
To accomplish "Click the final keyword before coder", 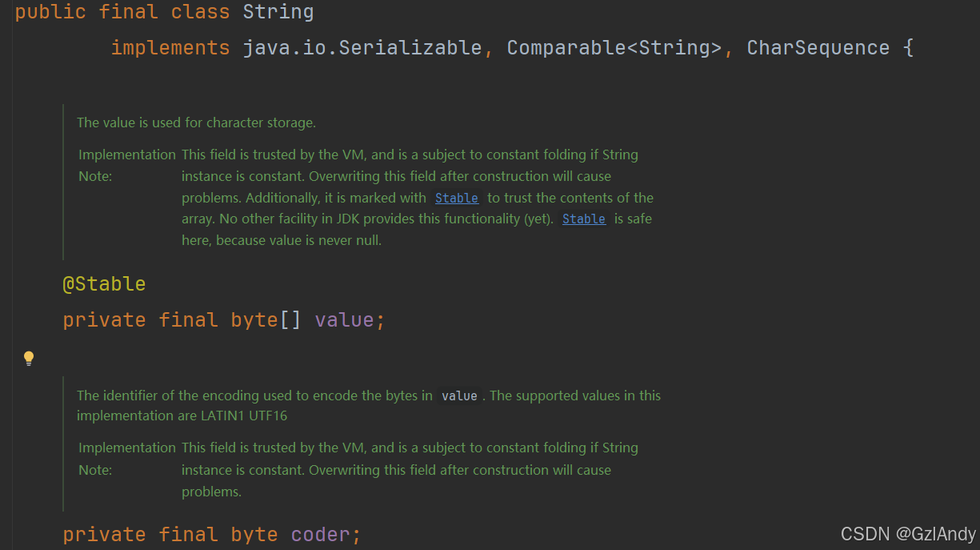I will pyautogui.click(x=189, y=533).
